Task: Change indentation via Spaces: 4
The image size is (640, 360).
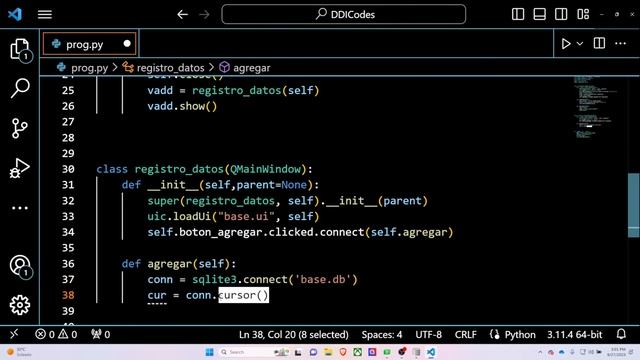Action: point(382,335)
